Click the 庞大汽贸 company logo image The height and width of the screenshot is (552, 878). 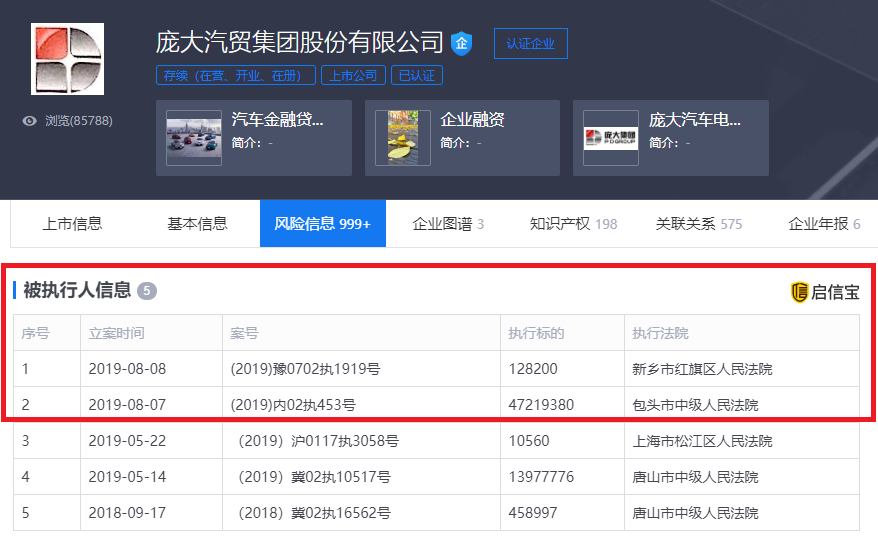(67, 59)
